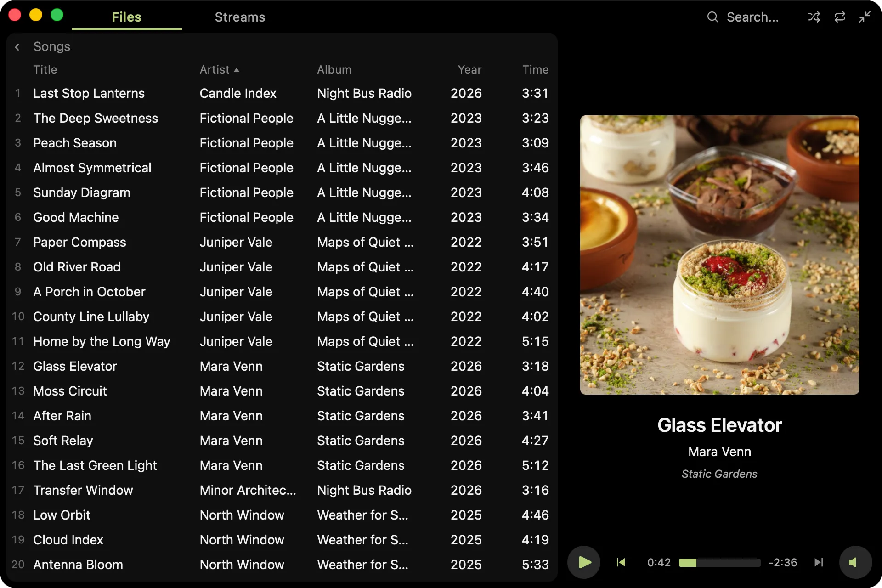Select the song Peach Season
Viewport: 882px width, 588px height.
[x=282, y=143]
